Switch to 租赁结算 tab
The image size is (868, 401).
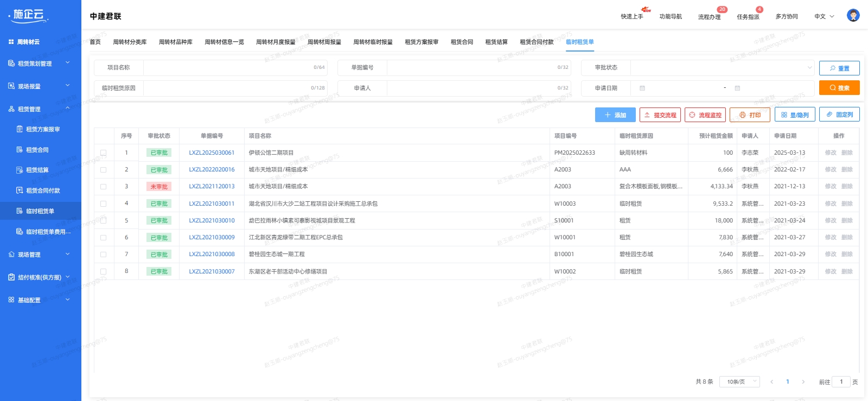[x=496, y=42]
